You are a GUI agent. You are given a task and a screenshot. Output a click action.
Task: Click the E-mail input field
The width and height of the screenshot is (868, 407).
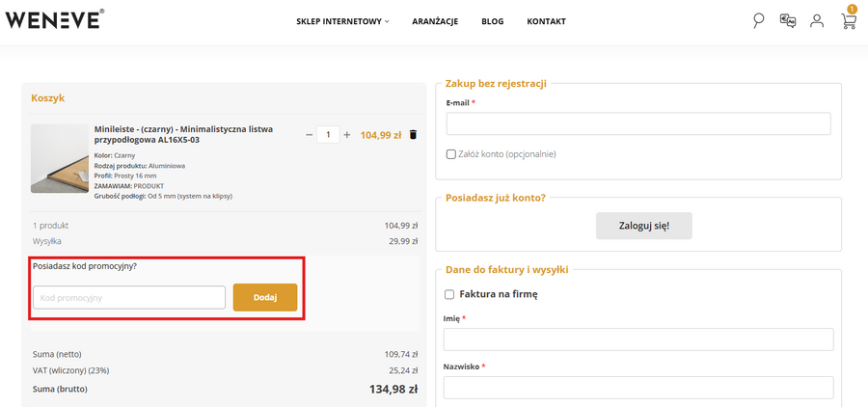[637, 123]
